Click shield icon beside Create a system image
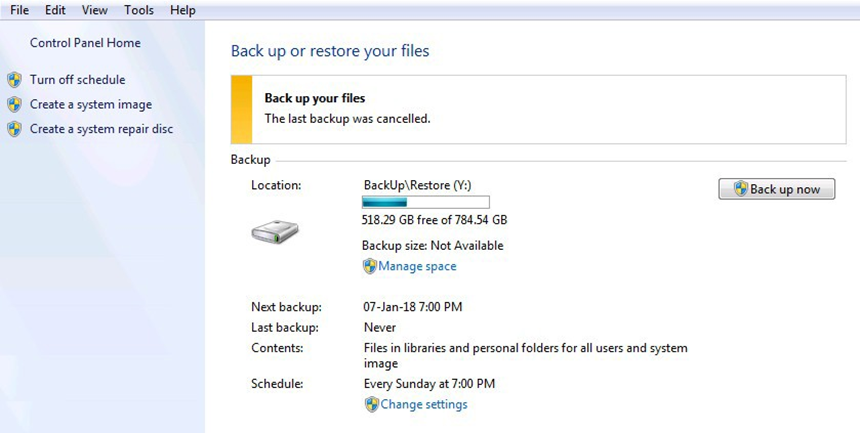This screenshot has height=433, width=860. (15, 104)
